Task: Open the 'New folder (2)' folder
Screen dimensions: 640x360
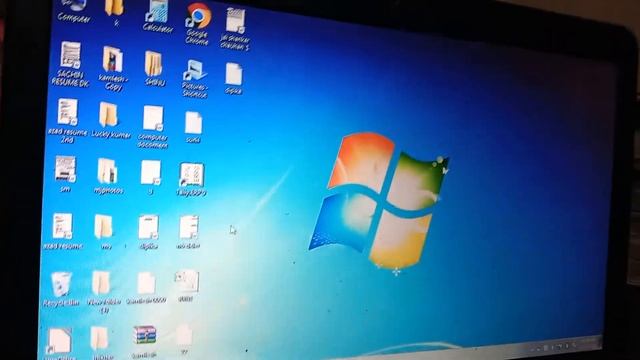Action: pos(104,291)
